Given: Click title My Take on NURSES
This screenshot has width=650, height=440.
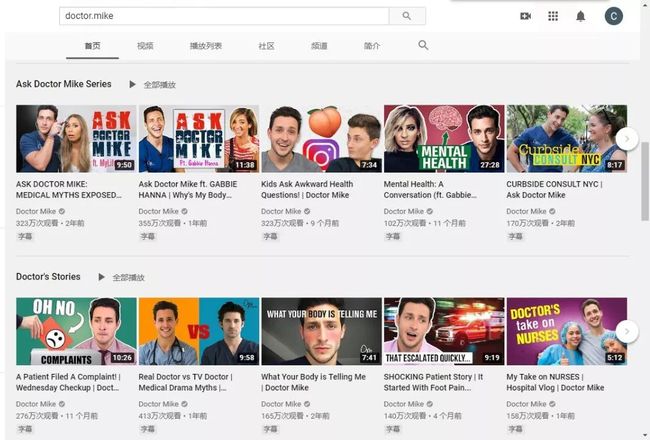Looking at the screenshot, I should [x=555, y=382].
